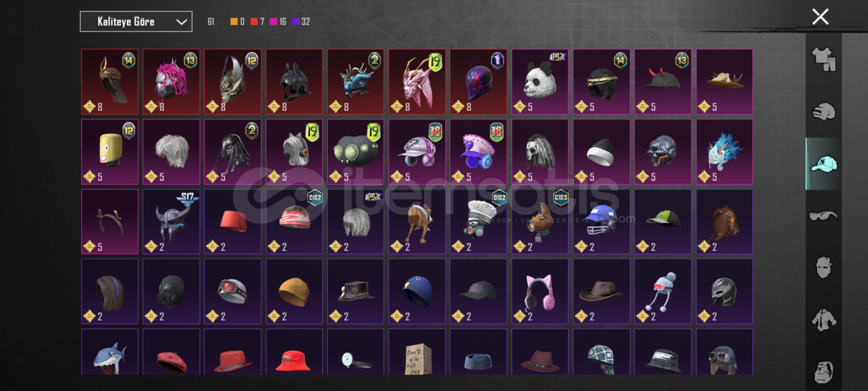The height and width of the screenshot is (391, 868).
Task: Filter by the orange quality swatch
Action: [x=234, y=22]
